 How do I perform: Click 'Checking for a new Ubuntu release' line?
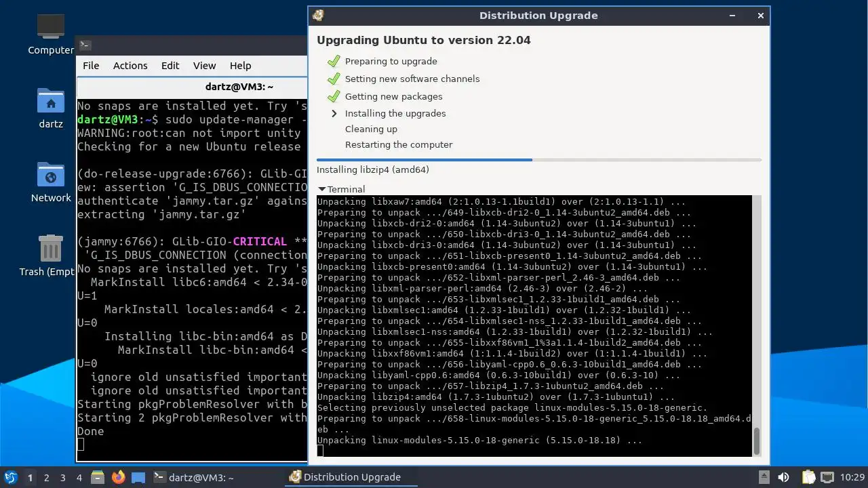(x=189, y=146)
